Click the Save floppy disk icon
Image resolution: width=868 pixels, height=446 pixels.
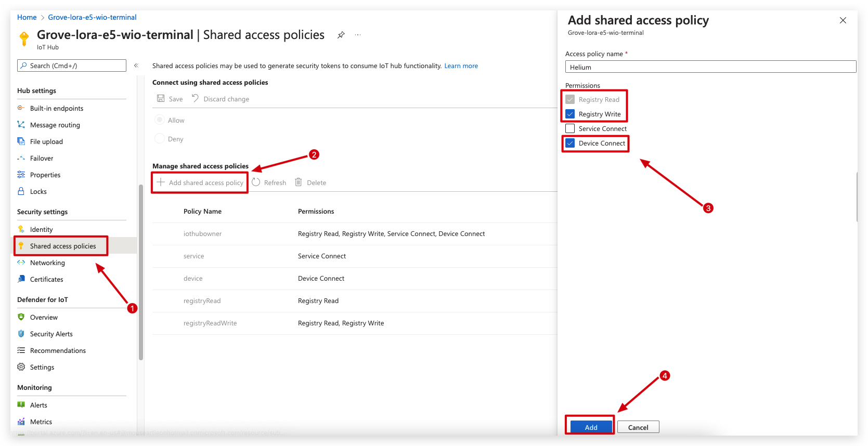pyautogui.click(x=161, y=99)
